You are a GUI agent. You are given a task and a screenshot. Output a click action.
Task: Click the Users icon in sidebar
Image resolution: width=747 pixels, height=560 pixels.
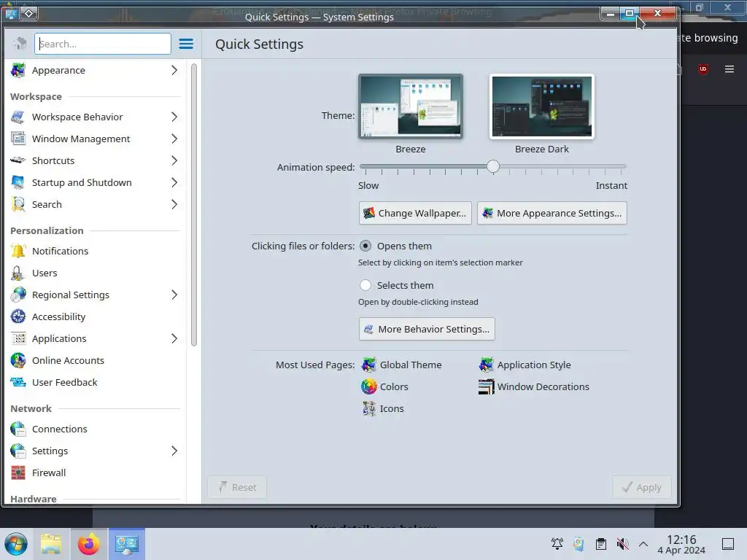(18, 273)
